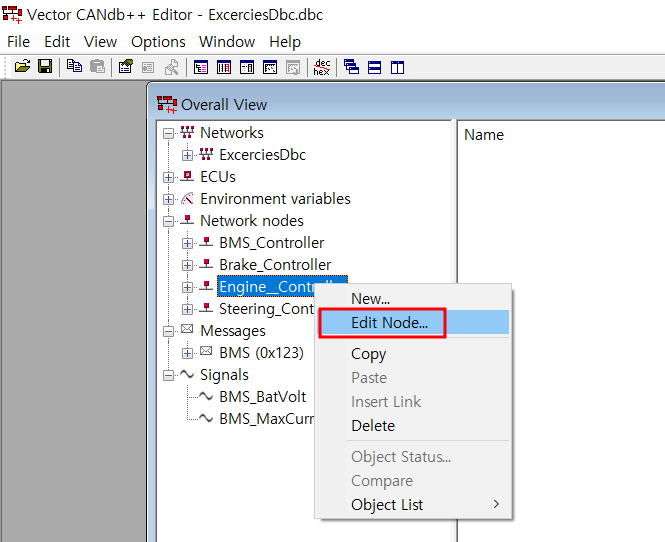Click the BMS_BatVolt signal wave icon
The image size is (665, 542).
tap(206, 396)
